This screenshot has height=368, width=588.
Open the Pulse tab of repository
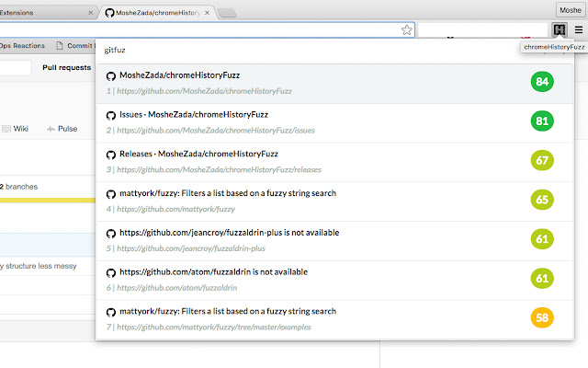pyautogui.click(x=62, y=129)
